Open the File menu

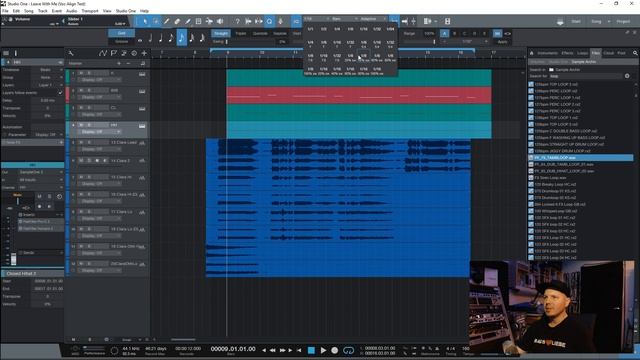pos(5,11)
